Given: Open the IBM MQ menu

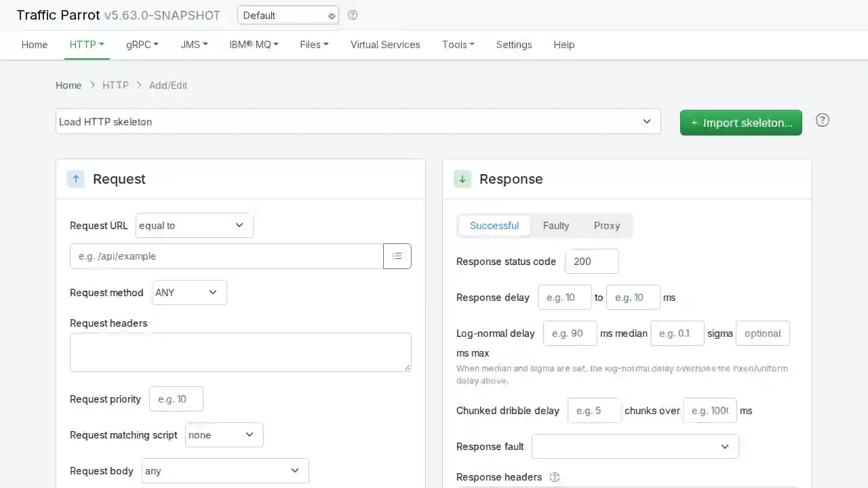Looking at the screenshot, I should [x=254, y=45].
